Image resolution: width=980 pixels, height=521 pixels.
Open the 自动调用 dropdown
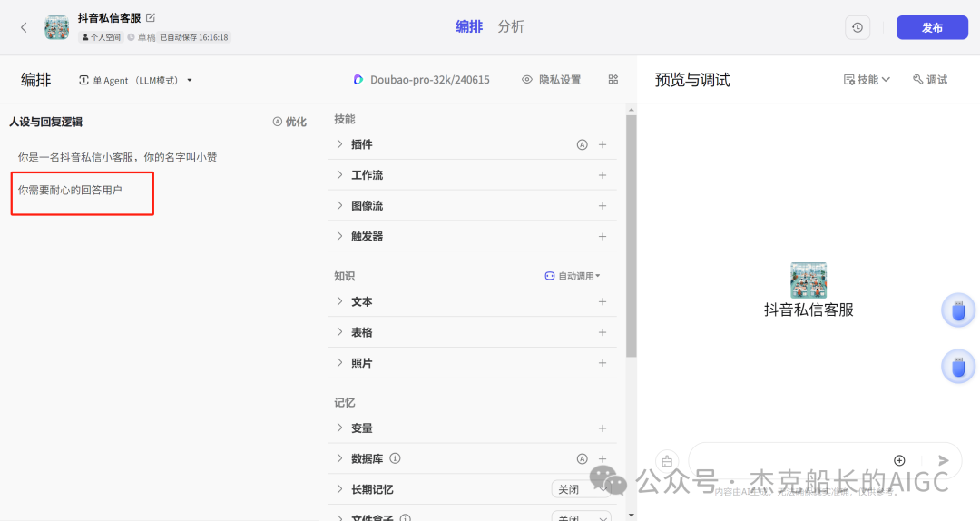coord(573,276)
